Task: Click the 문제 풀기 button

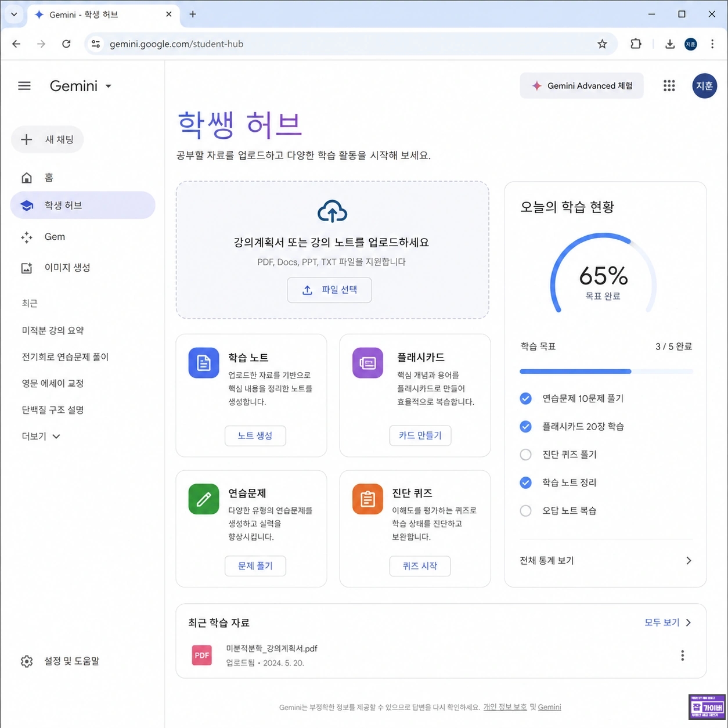Action: pyautogui.click(x=255, y=566)
